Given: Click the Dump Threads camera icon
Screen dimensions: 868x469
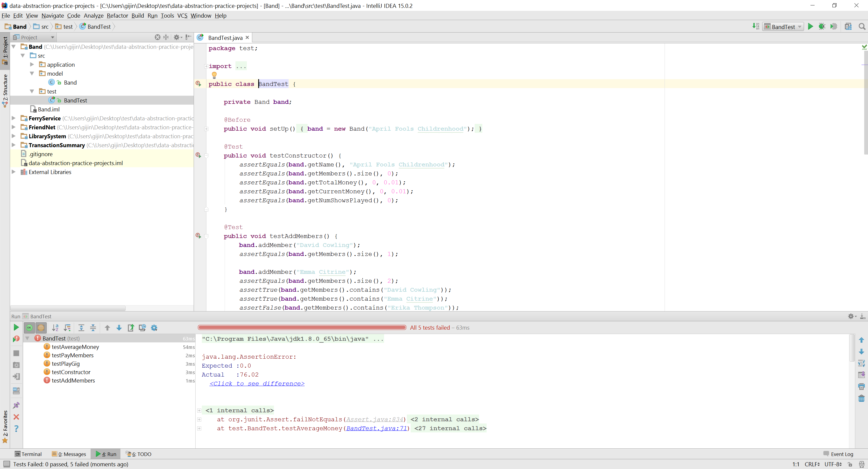Looking at the screenshot, I should click(x=16, y=365).
